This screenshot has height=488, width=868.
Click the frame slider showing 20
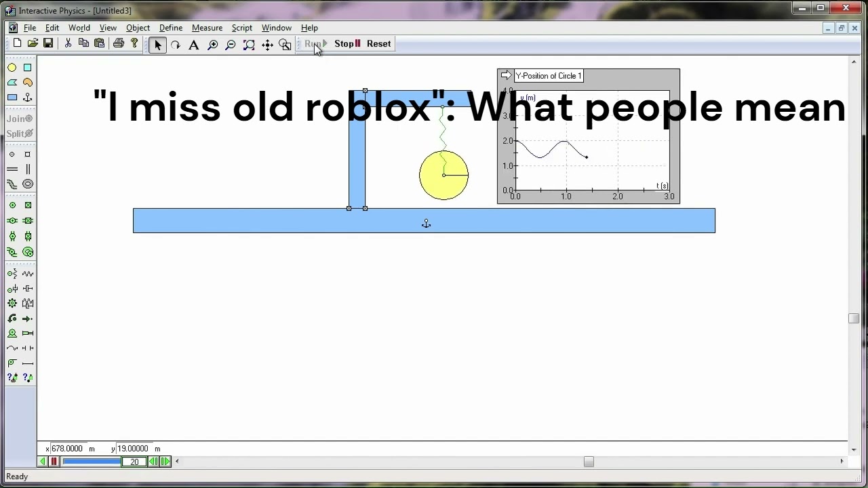tap(134, 462)
